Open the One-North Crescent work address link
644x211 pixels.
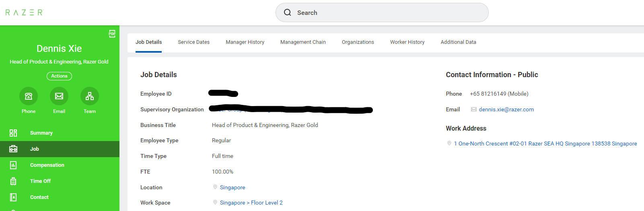click(545, 143)
